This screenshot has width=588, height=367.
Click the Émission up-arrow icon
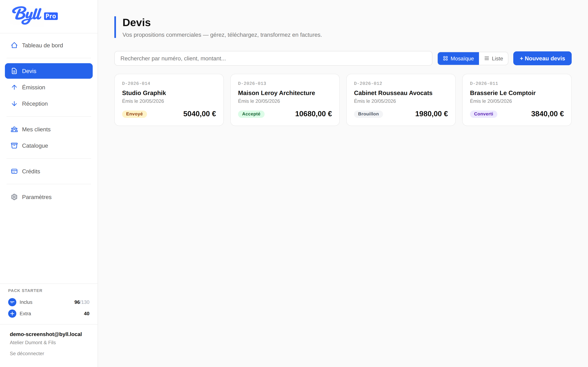pyautogui.click(x=14, y=87)
